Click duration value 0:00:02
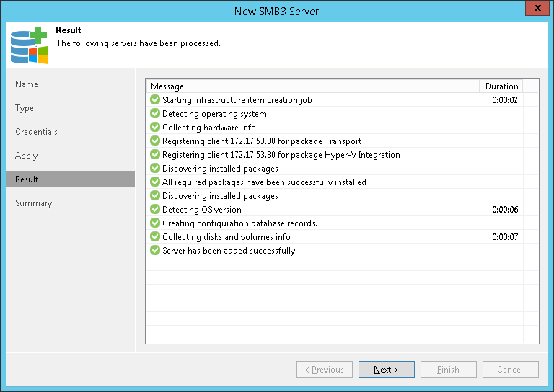Screen dimensions: 554x392 point(505,100)
